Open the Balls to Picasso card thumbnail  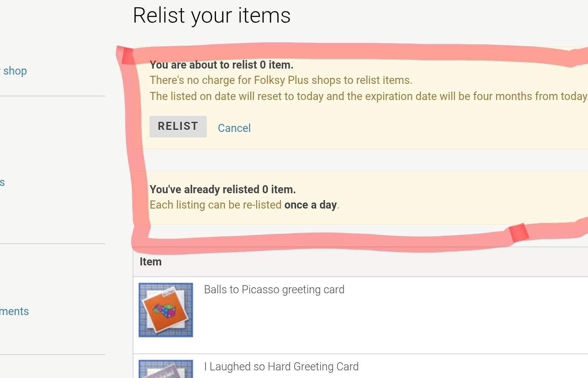(166, 310)
